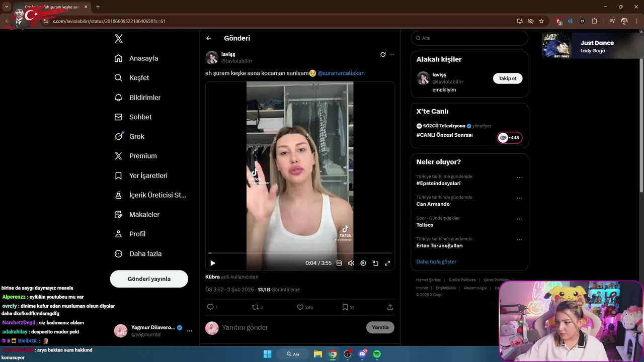Bookmark this page with the star icon

(x=541, y=21)
